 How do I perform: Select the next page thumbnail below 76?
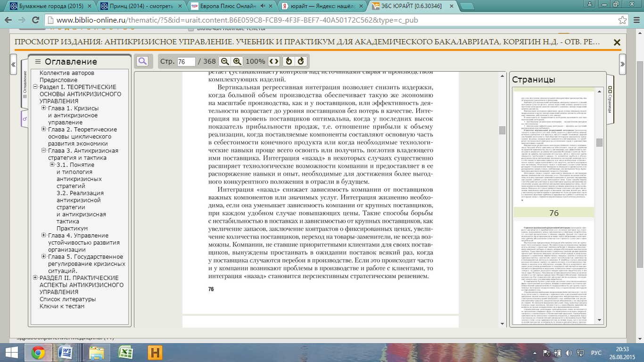click(553, 273)
